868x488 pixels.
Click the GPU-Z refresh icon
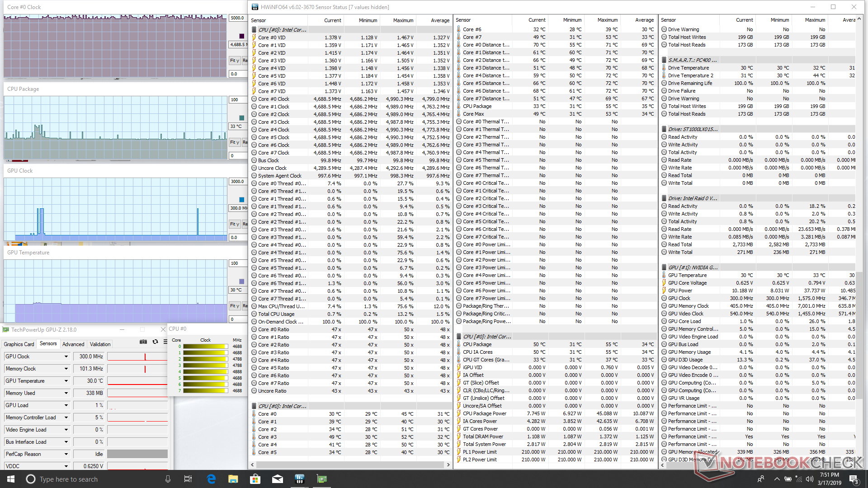point(156,342)
